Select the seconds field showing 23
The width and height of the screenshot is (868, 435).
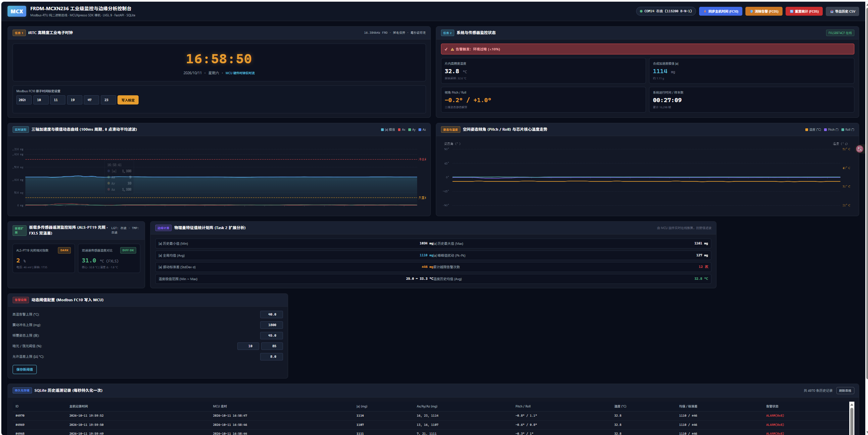[x=108, y=100]
